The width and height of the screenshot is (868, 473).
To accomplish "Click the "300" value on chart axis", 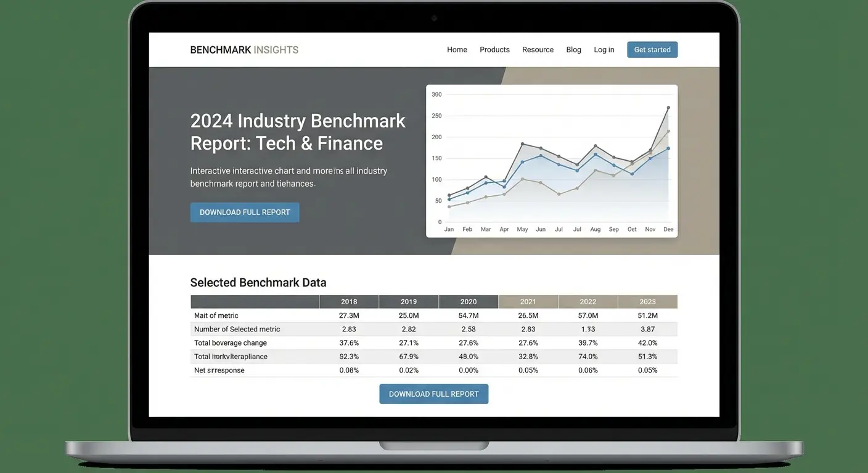I will pyautogui.click(x=437, y=95).
